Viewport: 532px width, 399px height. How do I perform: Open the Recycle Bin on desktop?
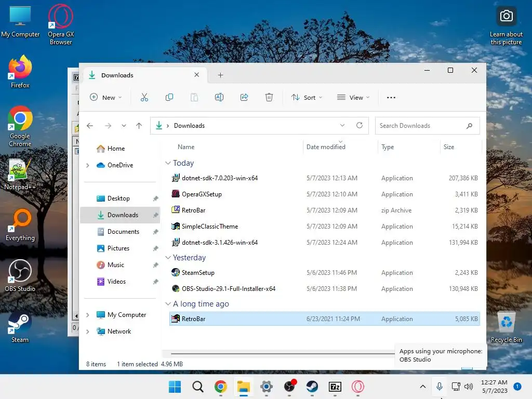(x=506, y=327)
